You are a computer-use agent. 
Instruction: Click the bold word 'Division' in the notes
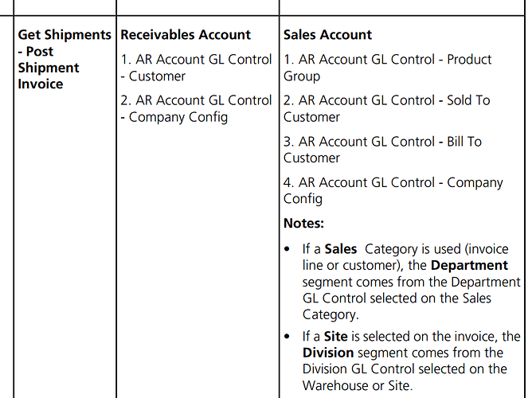click(328, 353)
